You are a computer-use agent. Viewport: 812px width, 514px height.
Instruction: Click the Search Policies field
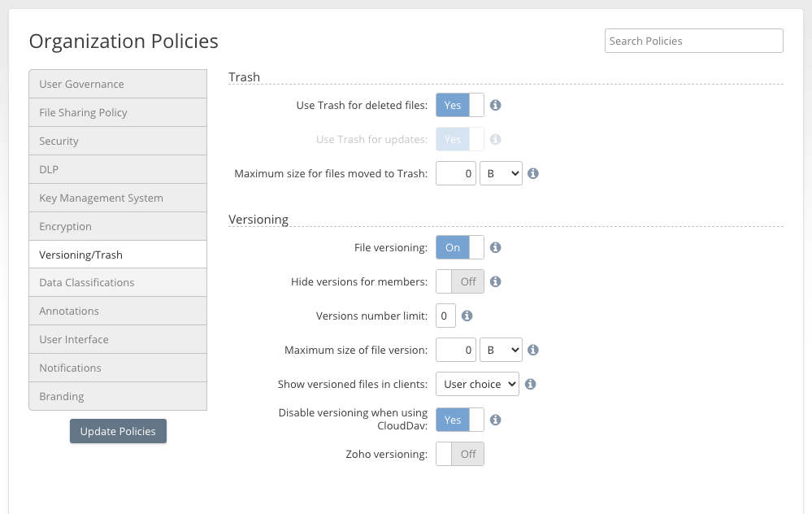(x=693, y=41)
